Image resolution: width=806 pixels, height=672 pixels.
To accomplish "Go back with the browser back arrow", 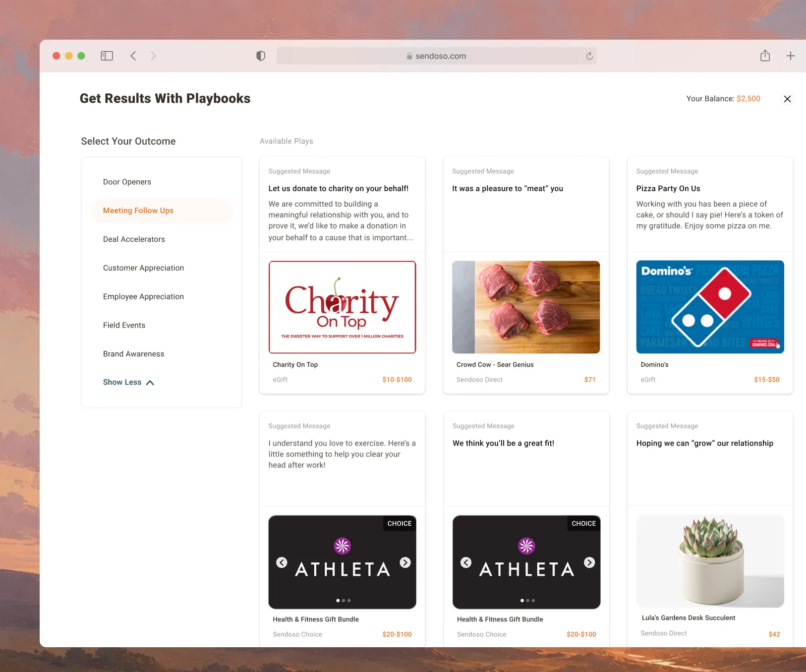I will pos(133,56).
